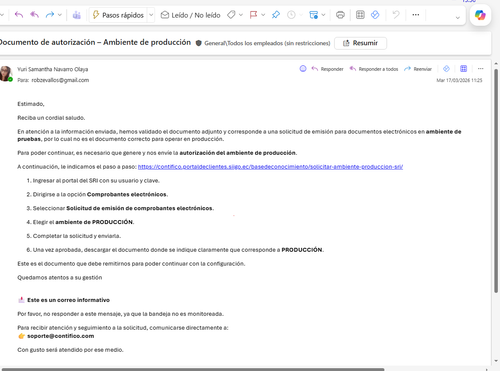Click Responder in the message header
Image resolution: width=500 pixels, height=371 pixels.
(x=327, y=69)
